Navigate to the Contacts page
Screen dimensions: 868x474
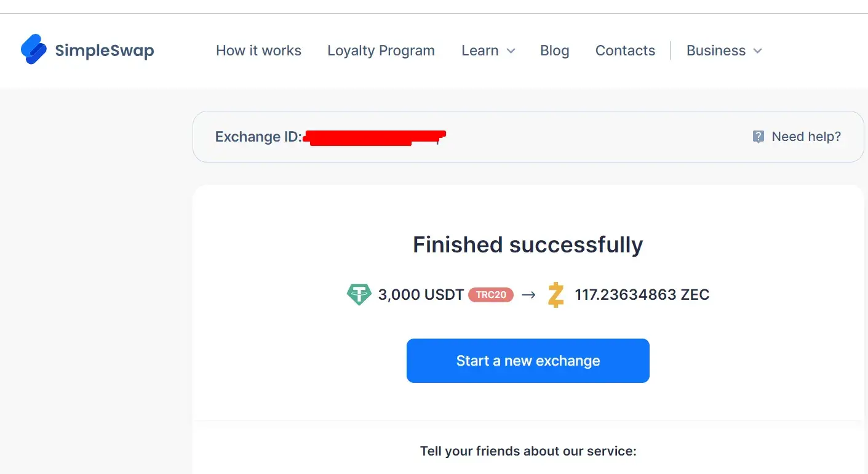coord(625,50)
